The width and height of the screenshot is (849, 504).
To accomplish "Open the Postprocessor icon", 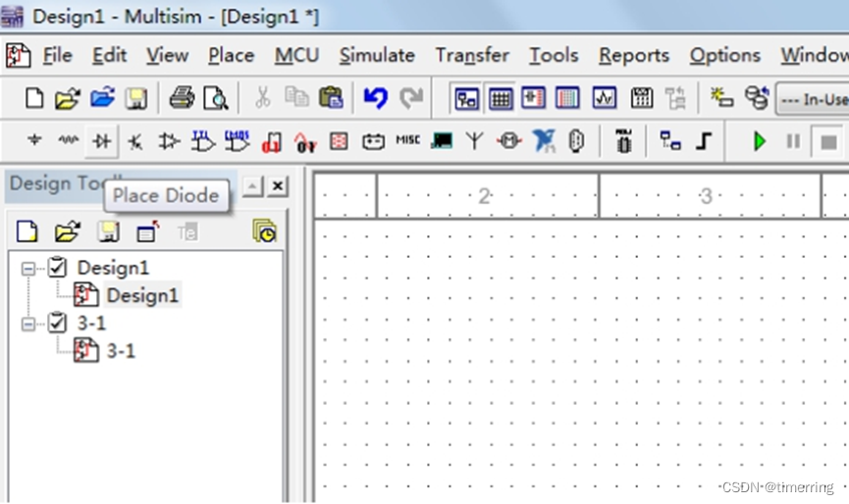I will 642,98.
